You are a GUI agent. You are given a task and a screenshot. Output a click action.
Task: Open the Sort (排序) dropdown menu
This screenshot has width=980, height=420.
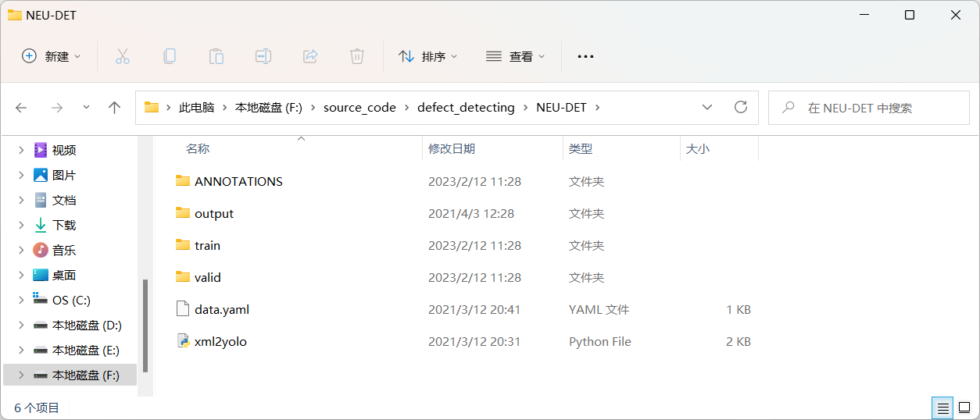tap(427, 56)
